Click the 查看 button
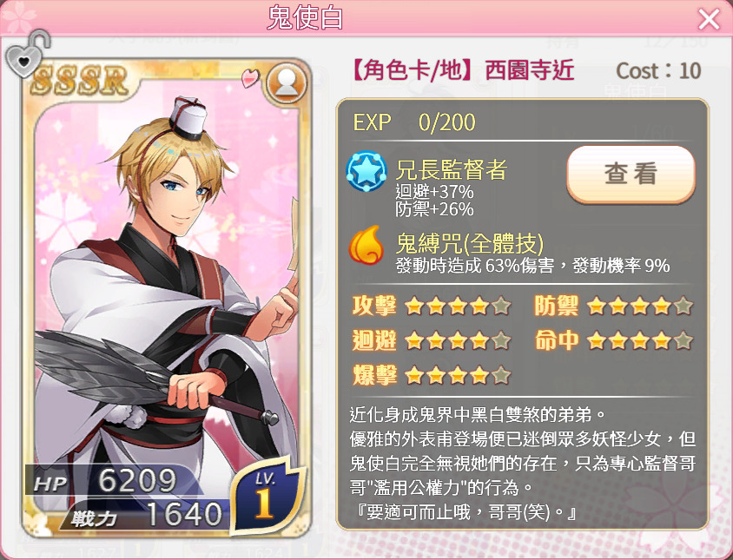Image resolution: width=733 pixels, height=560 pixels. tap(631, 174)
